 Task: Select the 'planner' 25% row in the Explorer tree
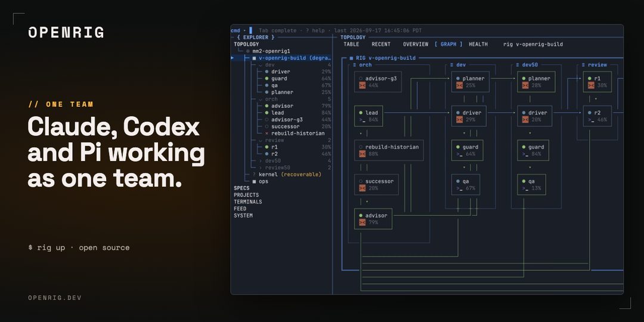(298, 92)
